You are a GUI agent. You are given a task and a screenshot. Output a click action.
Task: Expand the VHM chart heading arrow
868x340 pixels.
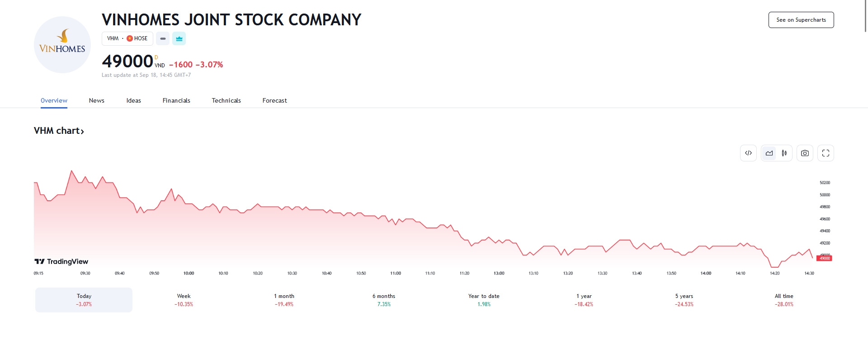[x=82, y=131]
